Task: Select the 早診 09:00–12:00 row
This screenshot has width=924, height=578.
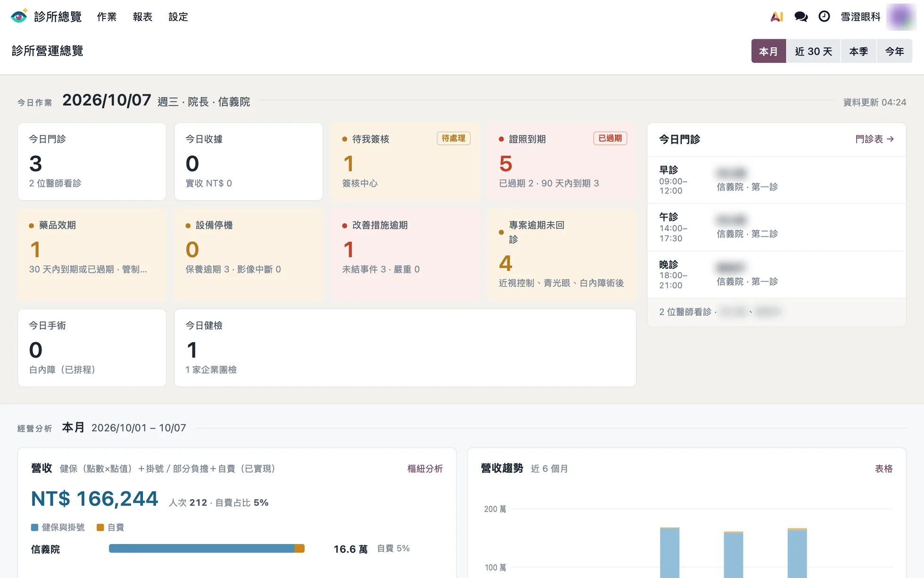Action: [776, 180]
